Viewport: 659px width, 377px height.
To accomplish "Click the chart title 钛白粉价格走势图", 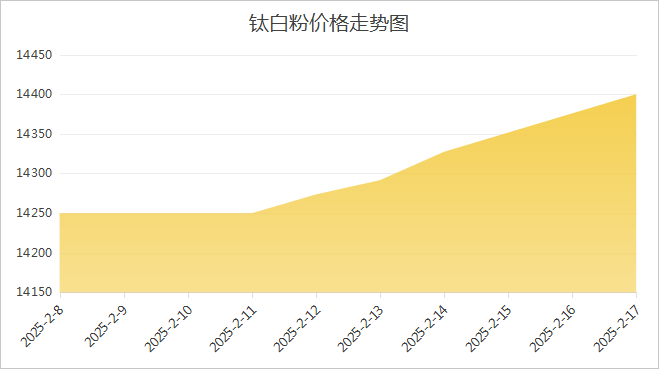I will [x=329, y=23].
